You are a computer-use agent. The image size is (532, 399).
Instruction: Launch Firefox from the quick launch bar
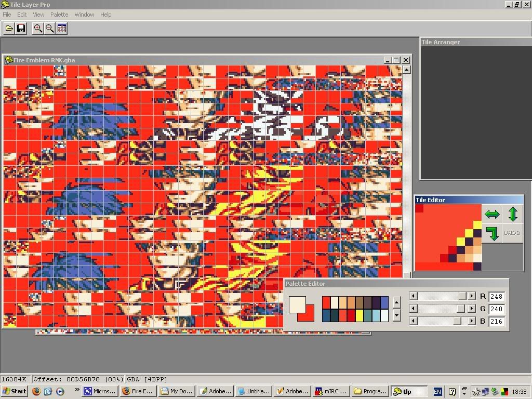[36, 391]
